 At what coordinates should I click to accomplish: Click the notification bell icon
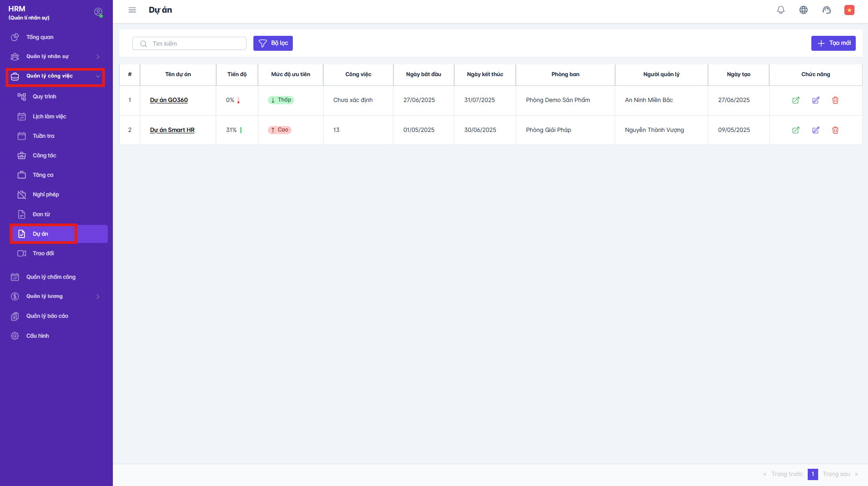point(781,10)
